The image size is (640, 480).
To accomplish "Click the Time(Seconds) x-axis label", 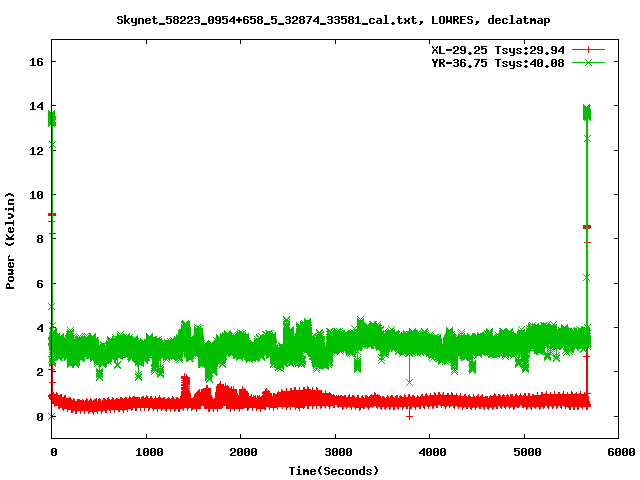I will click(x=333, y=471).
